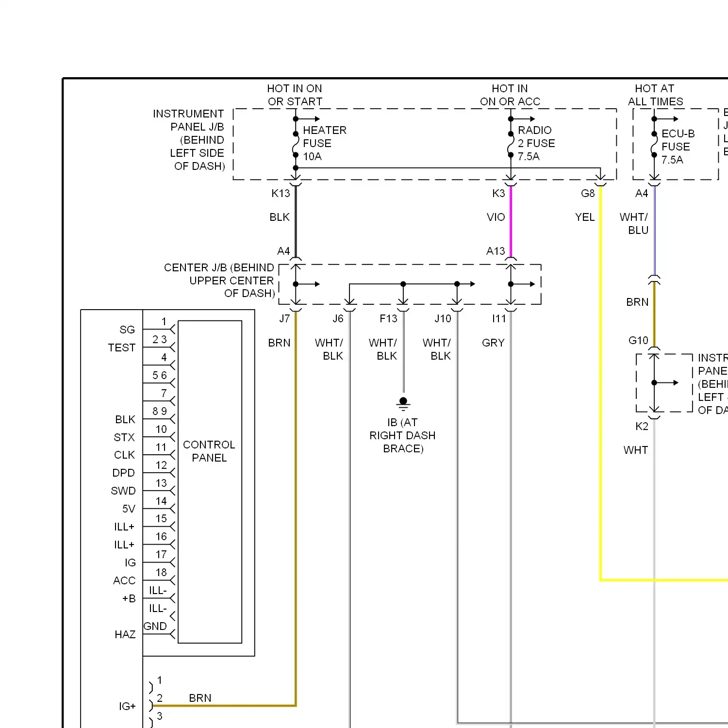Click the magenta VIO wire segment
The height and width of the screenshot is (728, 728).
tap(511, 221)
